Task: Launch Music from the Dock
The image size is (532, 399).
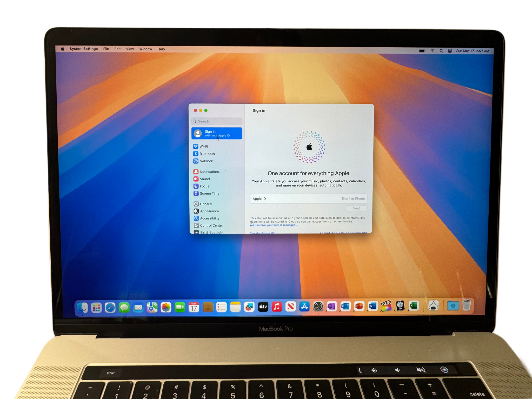Action: 277,307
